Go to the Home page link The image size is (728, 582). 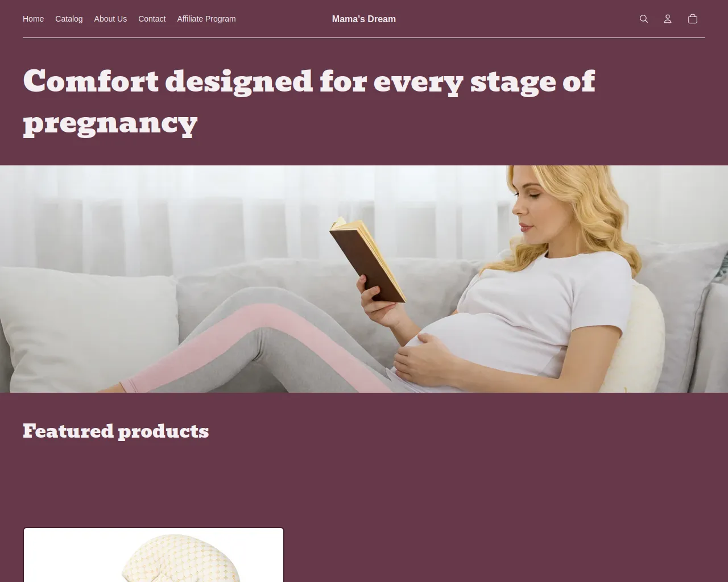[x=33, y=19]
